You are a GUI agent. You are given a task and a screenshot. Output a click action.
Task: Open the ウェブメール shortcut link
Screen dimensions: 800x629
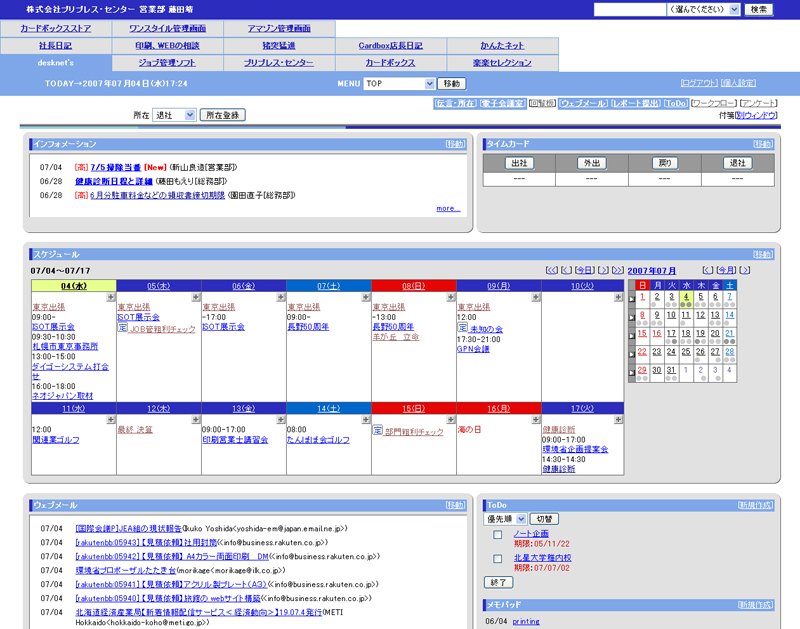point(583,104)
